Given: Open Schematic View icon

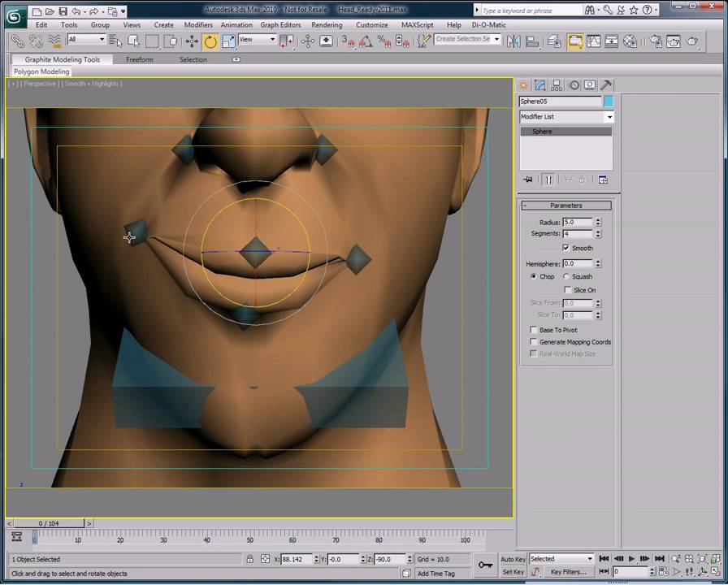Looking at the screenshot, I should (612, 41).
